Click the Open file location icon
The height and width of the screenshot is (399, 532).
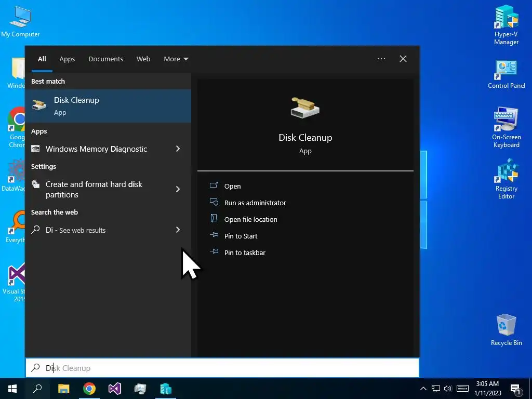(214, 219)
